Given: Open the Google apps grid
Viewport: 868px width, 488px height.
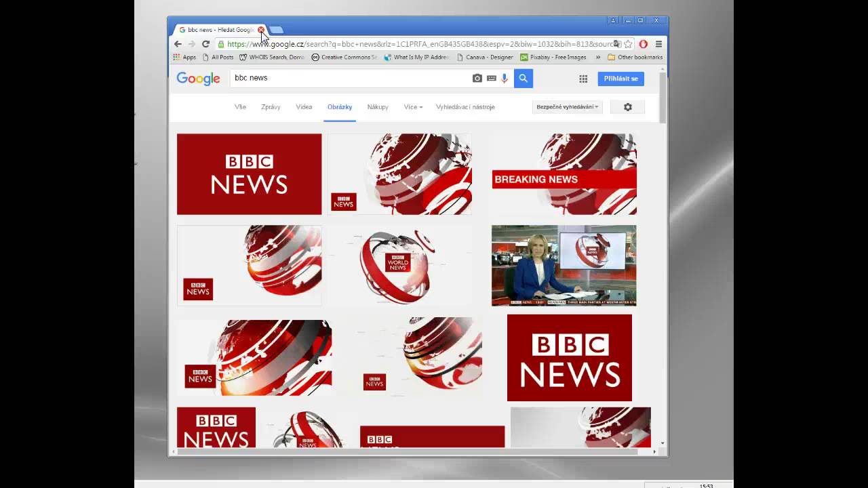Looking at the screenshot, I should [583, 79].
